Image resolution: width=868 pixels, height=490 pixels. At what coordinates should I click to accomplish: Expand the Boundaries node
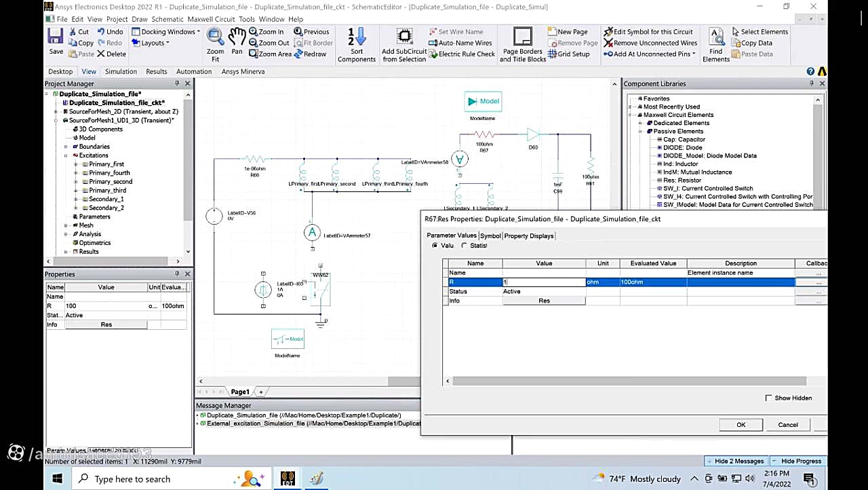66,147
